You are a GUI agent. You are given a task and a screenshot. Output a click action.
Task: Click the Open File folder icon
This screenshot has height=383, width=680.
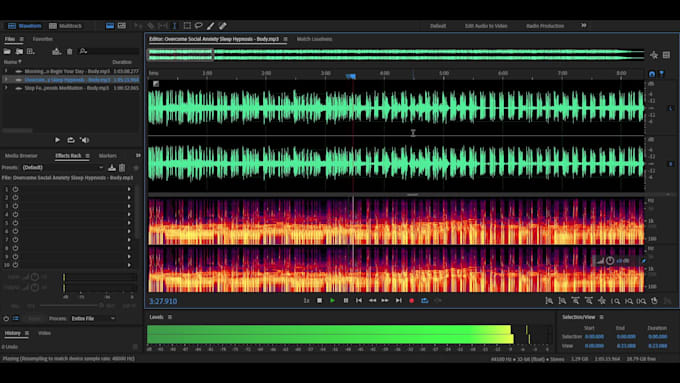click(x=7, y=52)
